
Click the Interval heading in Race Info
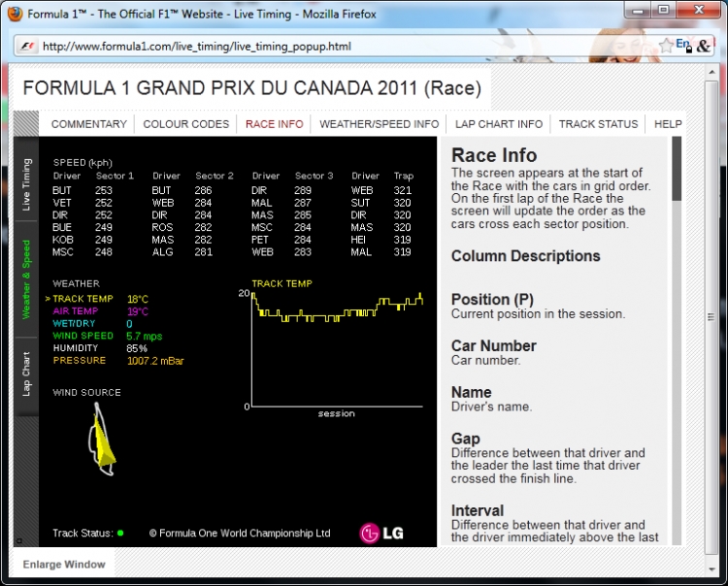pyautogui.click(x=478, y=510)
